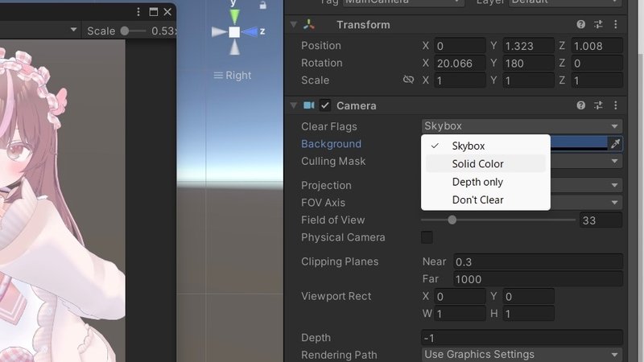The image size is (644, 362).
Task: Edit Scale X field
Action: click(460, 80)
